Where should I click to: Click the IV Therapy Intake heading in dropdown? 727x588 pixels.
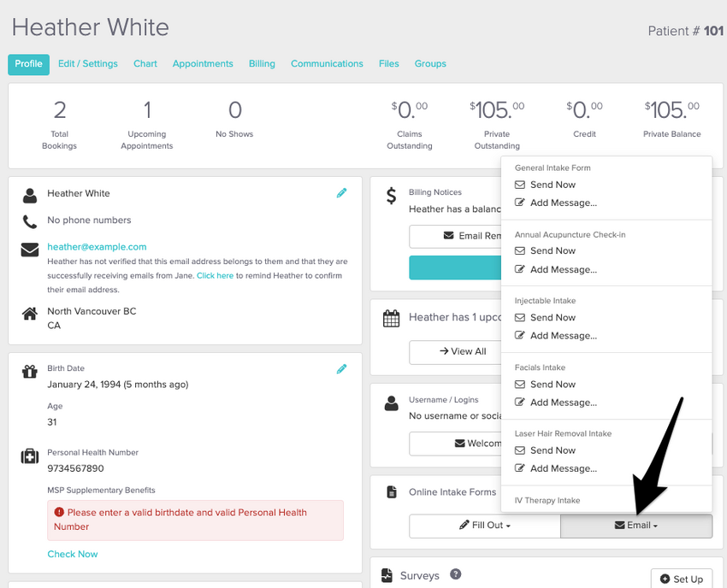(547, 501)
